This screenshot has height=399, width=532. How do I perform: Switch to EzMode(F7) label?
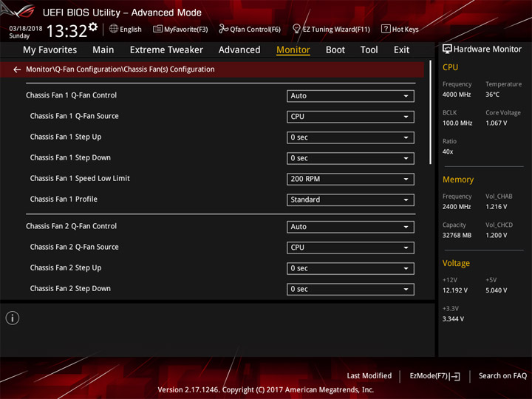click(429, 376)
